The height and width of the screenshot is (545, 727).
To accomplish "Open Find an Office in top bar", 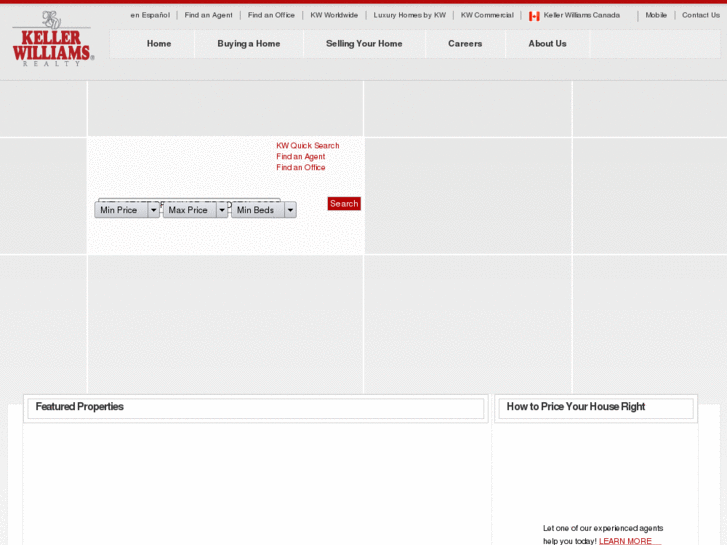I will click(x=271, y=15).
